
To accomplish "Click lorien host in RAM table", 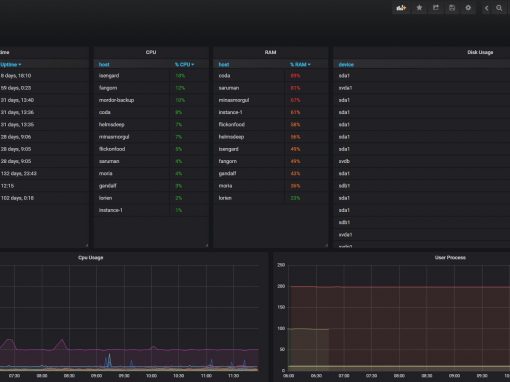I will 225,198.
